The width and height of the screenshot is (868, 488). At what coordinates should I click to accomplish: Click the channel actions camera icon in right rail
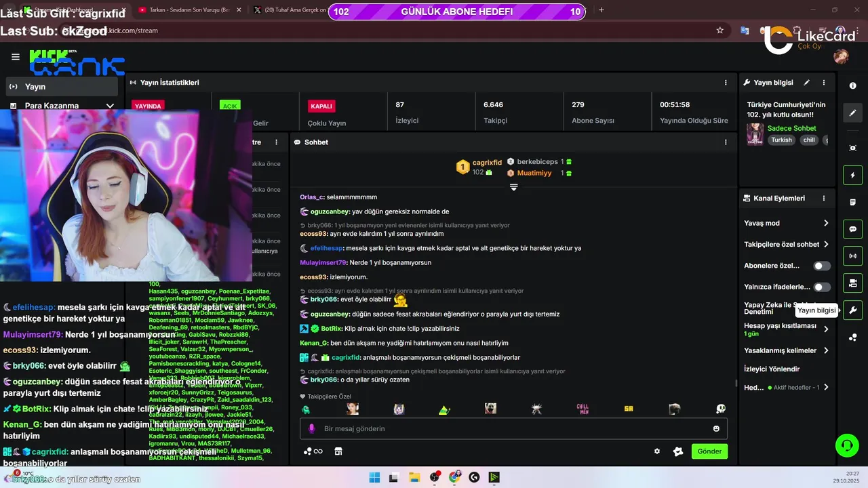pos(852,283)
